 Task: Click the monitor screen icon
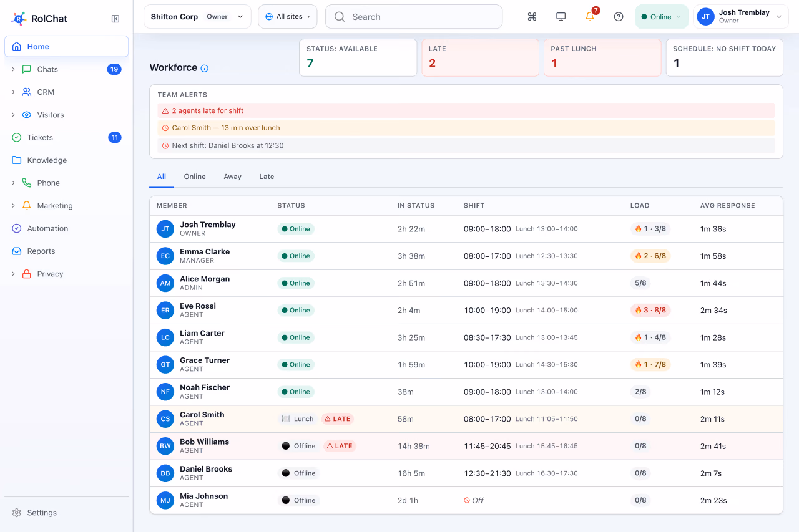(x=561, y=17)
